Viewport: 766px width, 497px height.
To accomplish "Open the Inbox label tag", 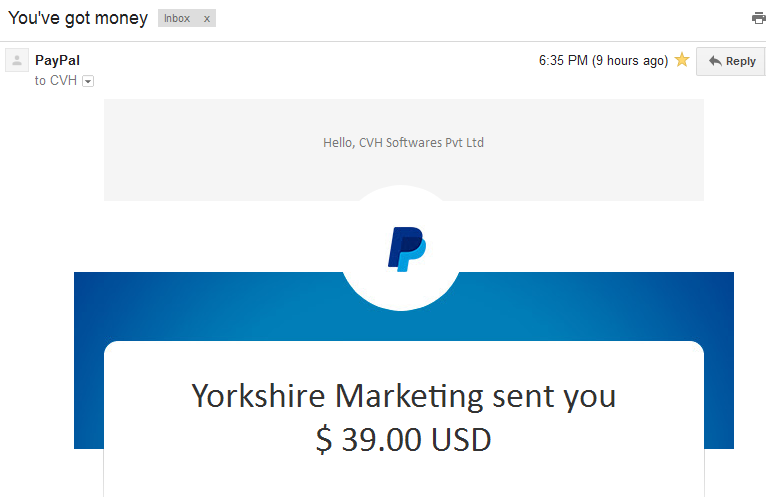I will click(177, 19).
